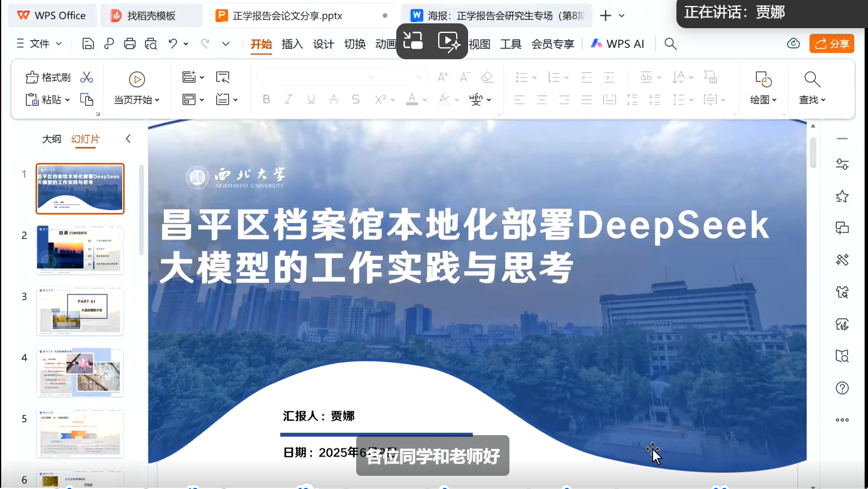The width and height of the screenshot is (868, 489).
Task: Click the Print icon in quick toolbar
Action: 129,44
